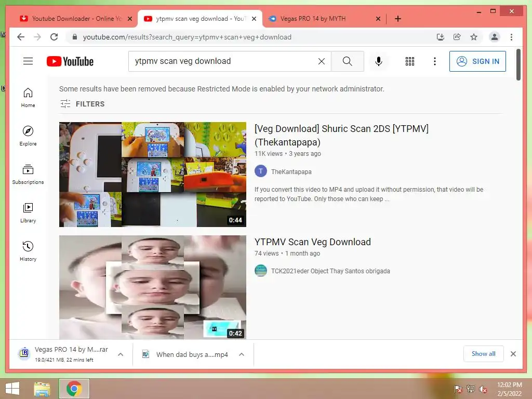Close the Youtube Downloader tab

[x=129, y=19]
